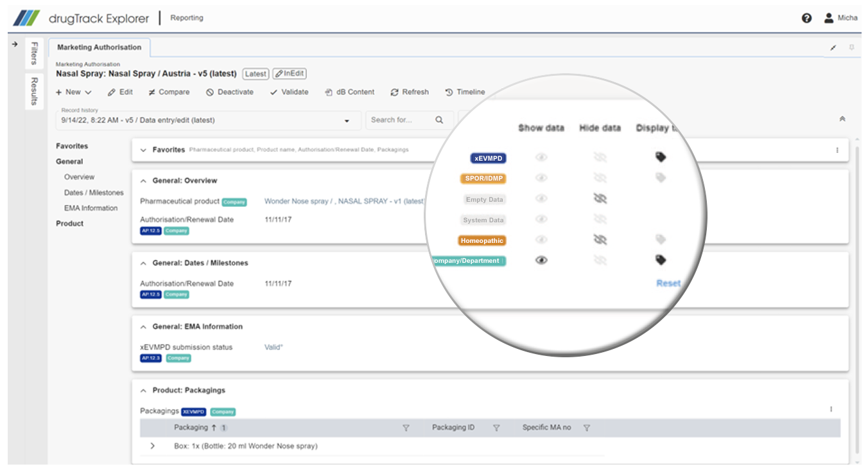This screenshot has width=868, height=471.
Task: Toggle Hide data for Empty Data
Action: pyautogui.click(x=600, y=199)
